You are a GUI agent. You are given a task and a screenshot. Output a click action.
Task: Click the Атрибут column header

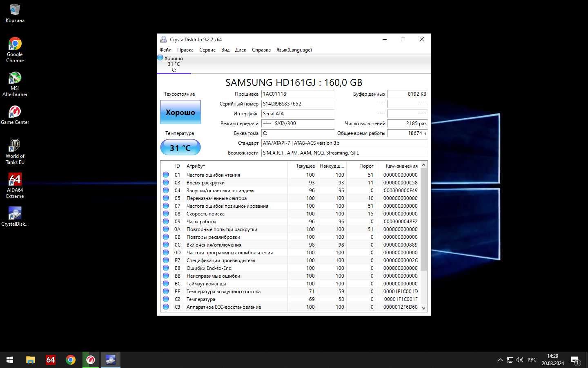click(x=236, y=166)
